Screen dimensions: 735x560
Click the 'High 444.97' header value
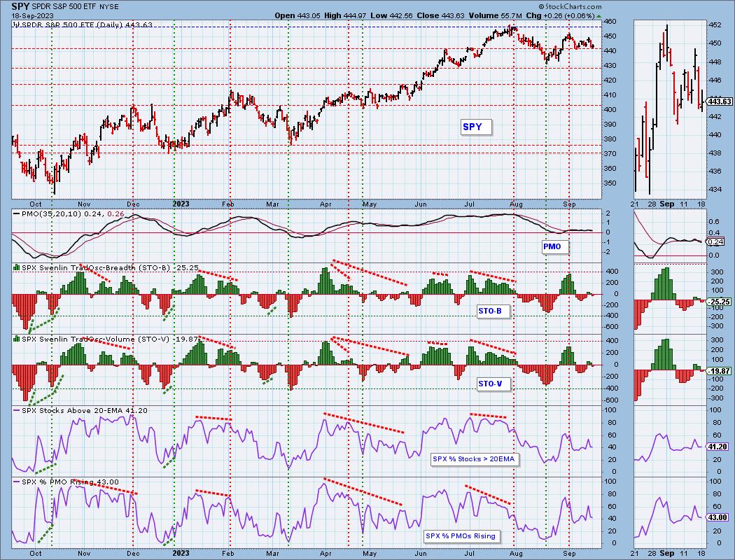tap(345, 15)
